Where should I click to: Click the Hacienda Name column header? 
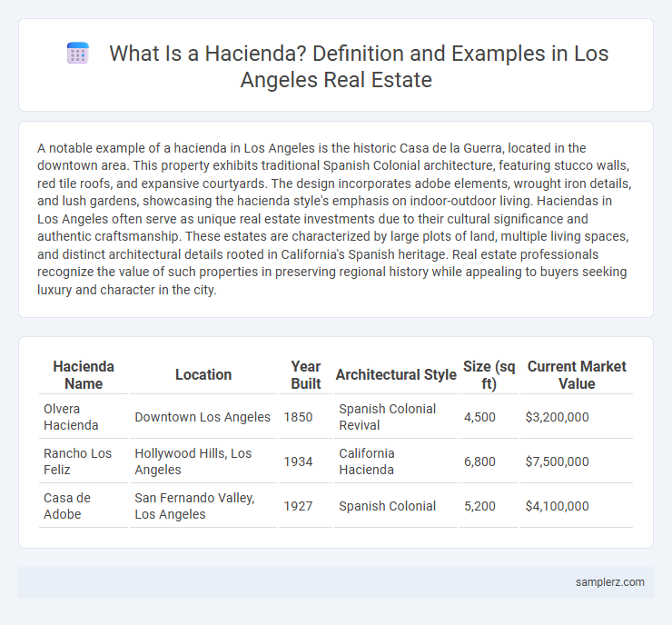(84, 374)
